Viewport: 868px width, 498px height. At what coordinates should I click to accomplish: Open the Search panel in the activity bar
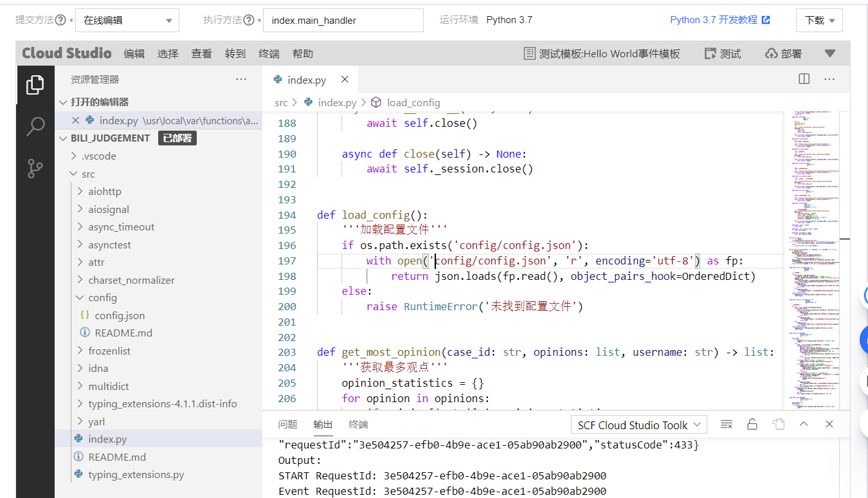click(35, 127)
